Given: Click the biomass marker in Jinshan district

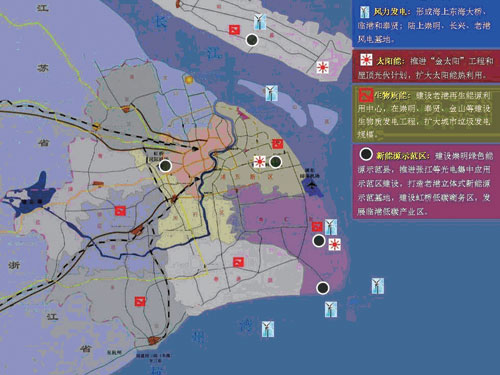Looking at the screenshot, I should pyautogui.click(x=140, y=301).
